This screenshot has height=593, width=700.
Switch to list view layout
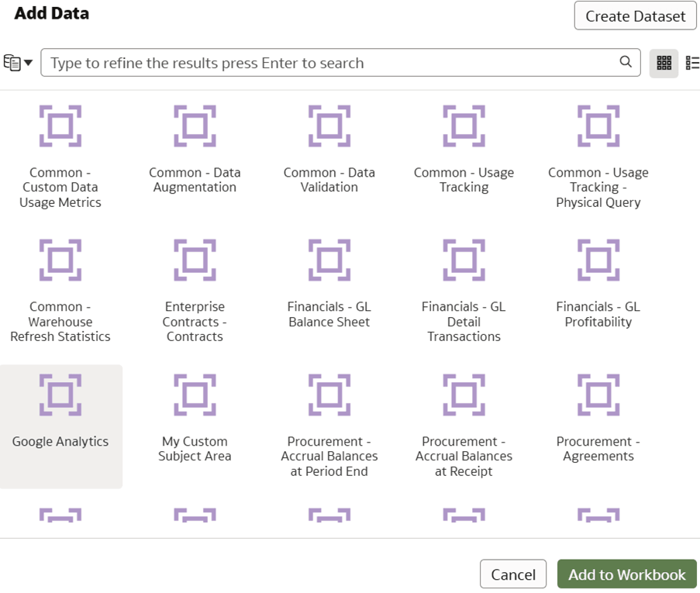tap(692, 63)
